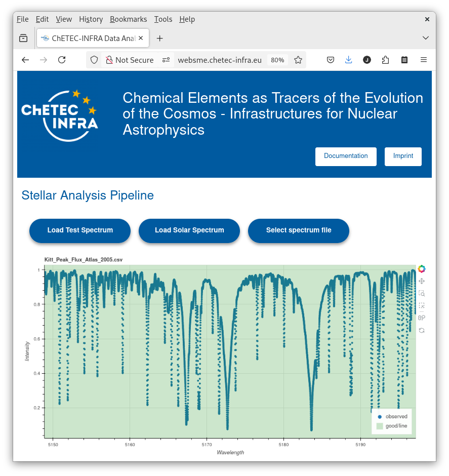Bookmark this page with the star icon

[x=298, y=60]
